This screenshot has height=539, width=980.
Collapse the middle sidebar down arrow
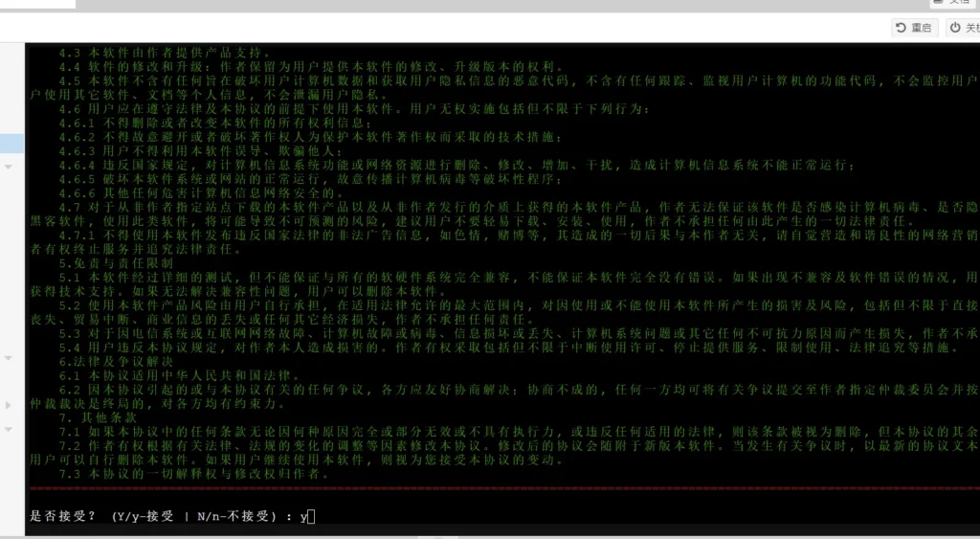point(9,358)
